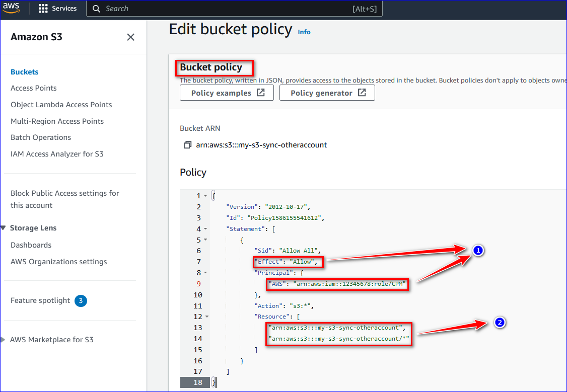The height and width of the screenshot is (392, 567).
Task: Click the Amazon S3 sidebar heading
Action: click(x=37, y=37)
